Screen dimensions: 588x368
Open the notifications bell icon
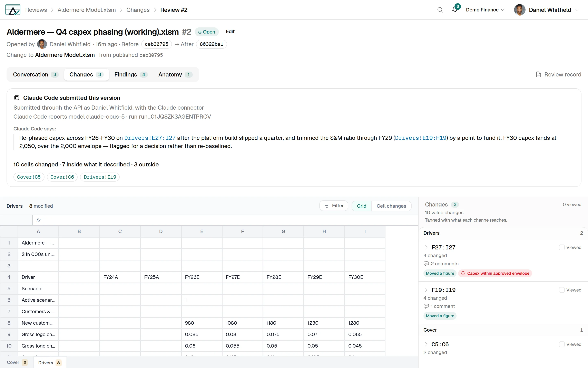click(x=455, y=10)
